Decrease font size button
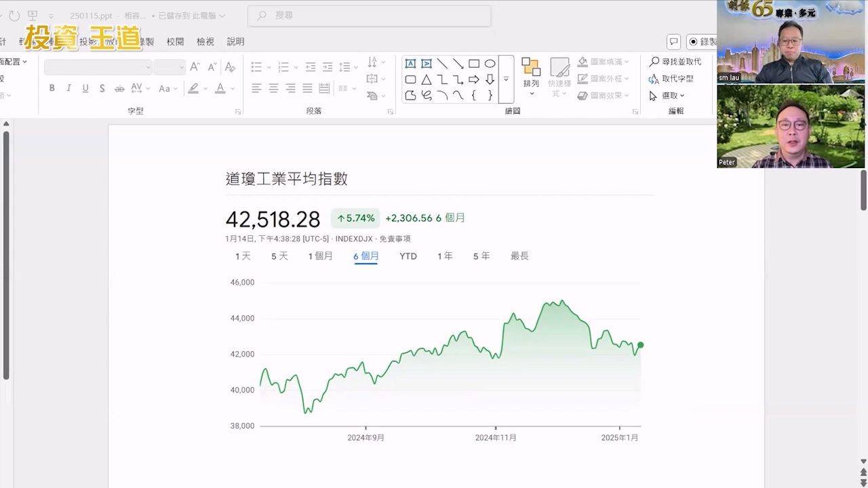Image resolution: width=868 pixels, height=488 pixels. coord(212,66)
